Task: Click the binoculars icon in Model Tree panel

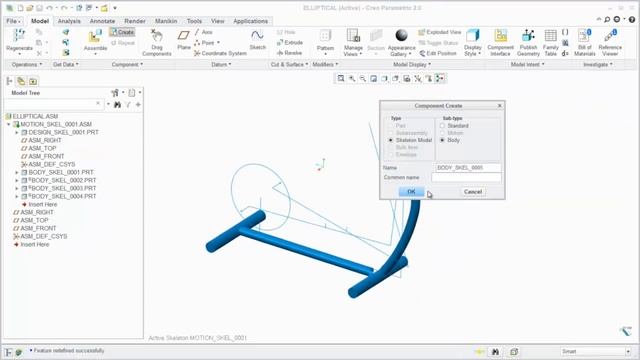Action: 118,105
